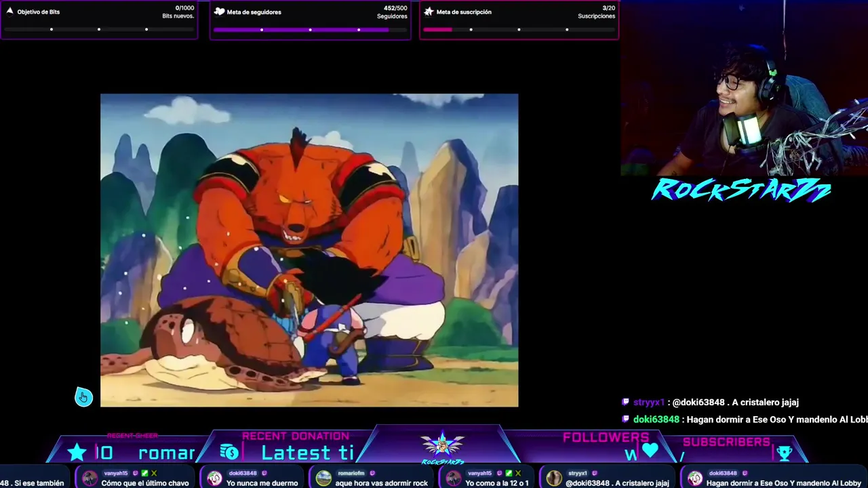This screenshot has height=488, width=868.
Task: Click the "romar" recent cheer name
Action: [167, 453]
